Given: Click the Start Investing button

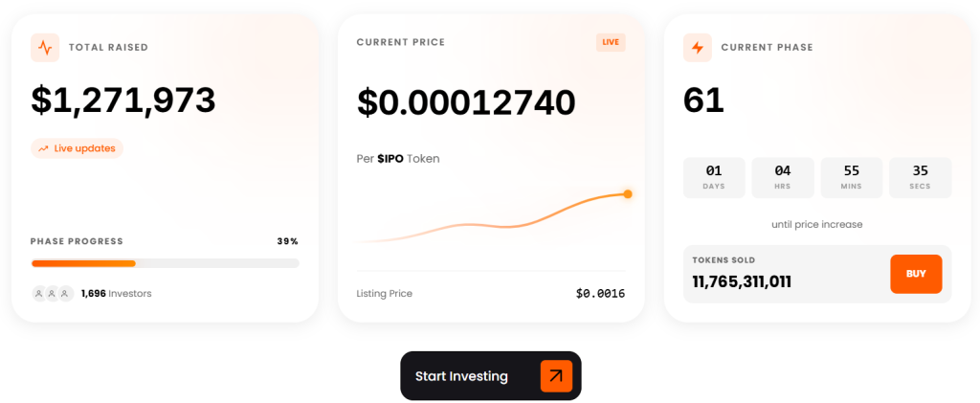Looking at the screenshot, I should click(x=490, y=376).
